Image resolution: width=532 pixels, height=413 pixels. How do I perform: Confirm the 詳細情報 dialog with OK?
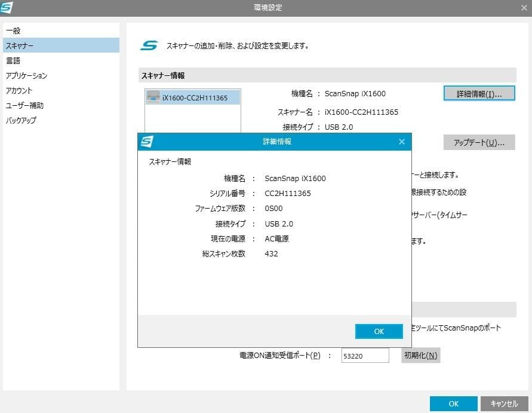pos(379,331)
